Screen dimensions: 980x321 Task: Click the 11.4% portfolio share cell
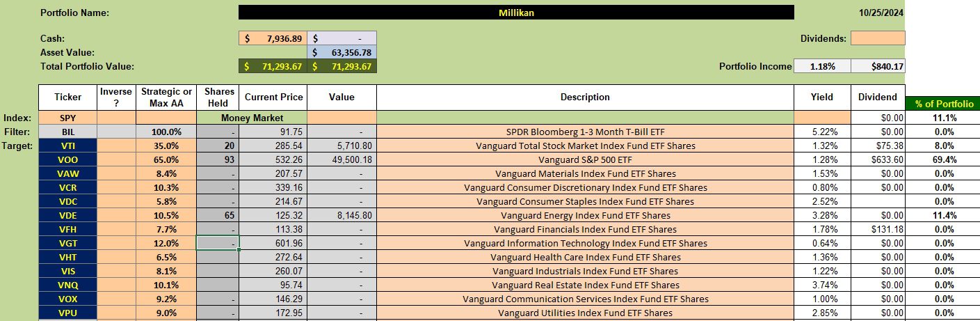pyautogui.click(x=944, y=215)
